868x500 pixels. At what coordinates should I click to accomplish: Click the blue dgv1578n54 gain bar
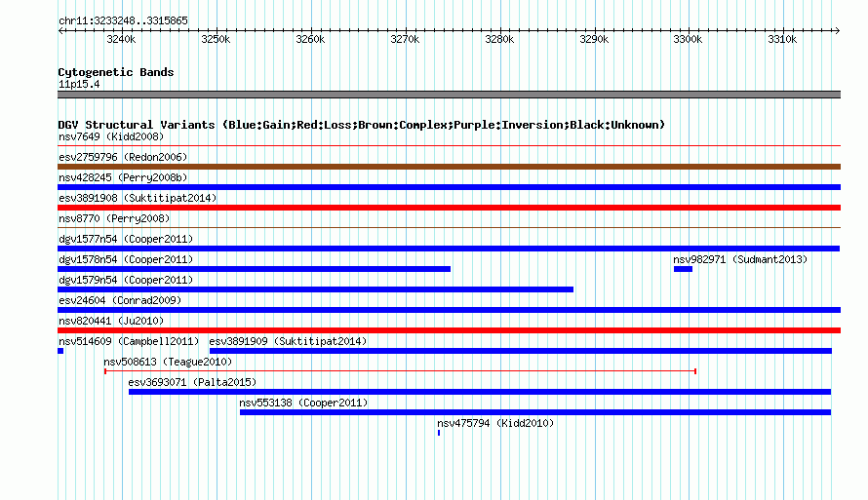coord(255,269)
